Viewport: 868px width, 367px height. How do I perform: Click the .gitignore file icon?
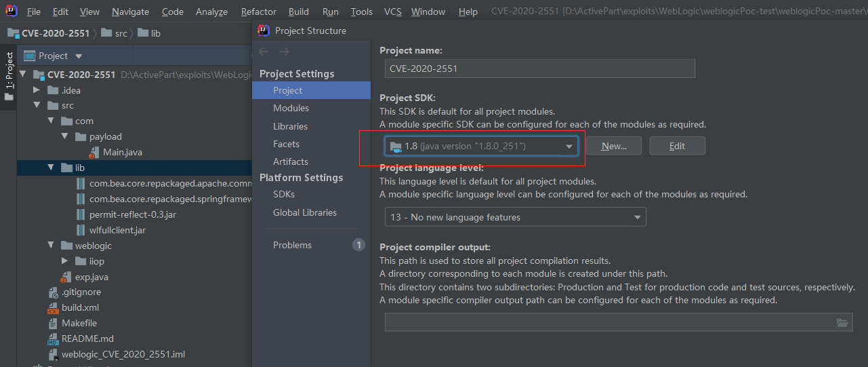pos(53,292)
